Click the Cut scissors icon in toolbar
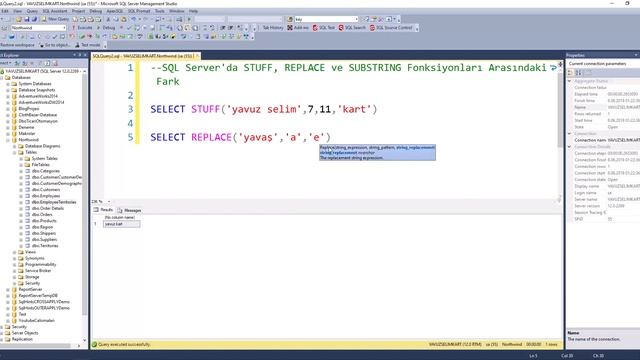The image size is (640, 360). point(108,19)
